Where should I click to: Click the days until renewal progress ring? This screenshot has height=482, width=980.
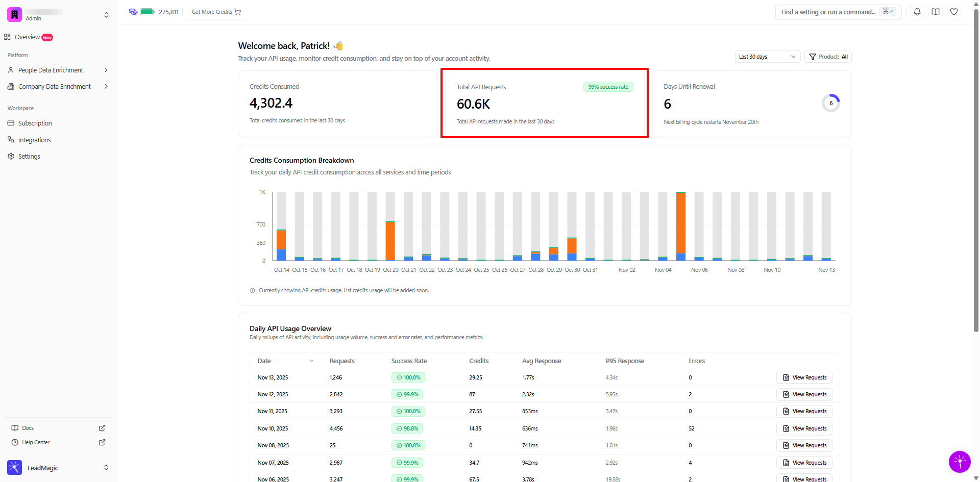click(830, 103)
